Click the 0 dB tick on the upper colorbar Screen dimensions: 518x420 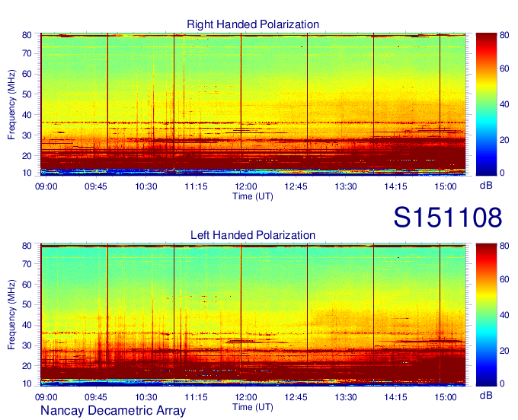pyautogui.click(x=502, y=173)
